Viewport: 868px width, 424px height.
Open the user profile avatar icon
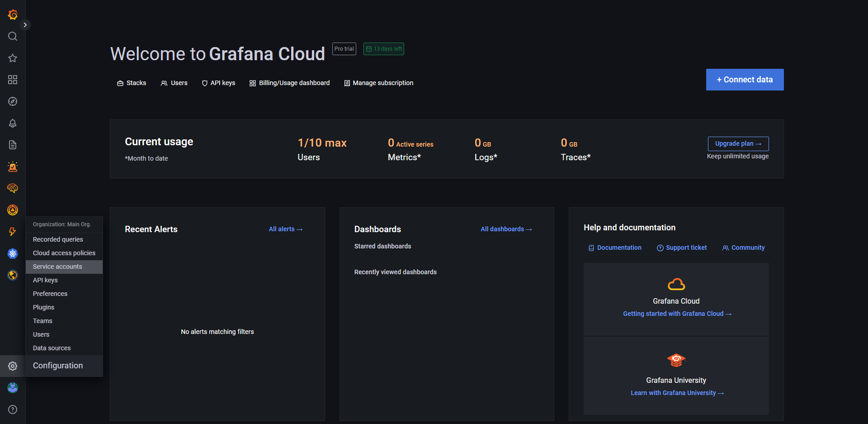[x=13, y=388]
